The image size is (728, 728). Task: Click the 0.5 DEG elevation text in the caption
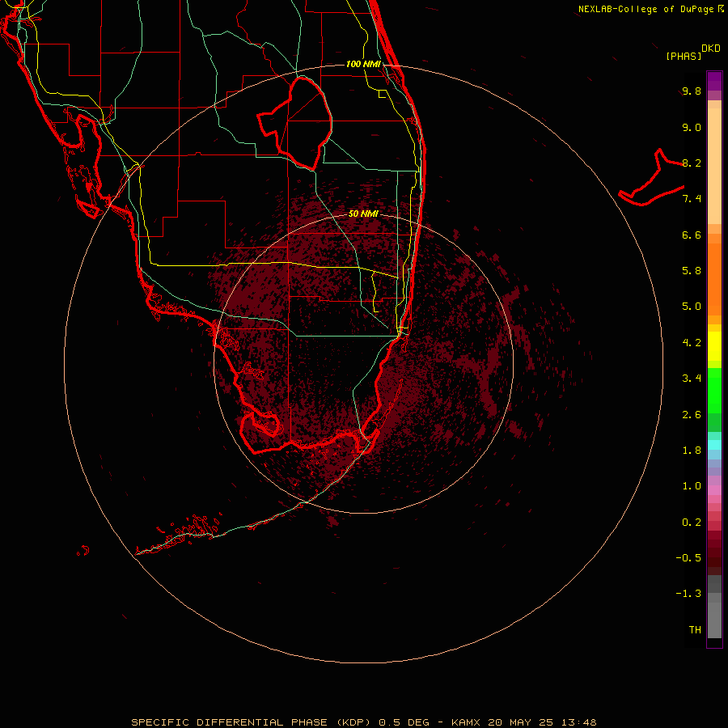pos(404,722)
